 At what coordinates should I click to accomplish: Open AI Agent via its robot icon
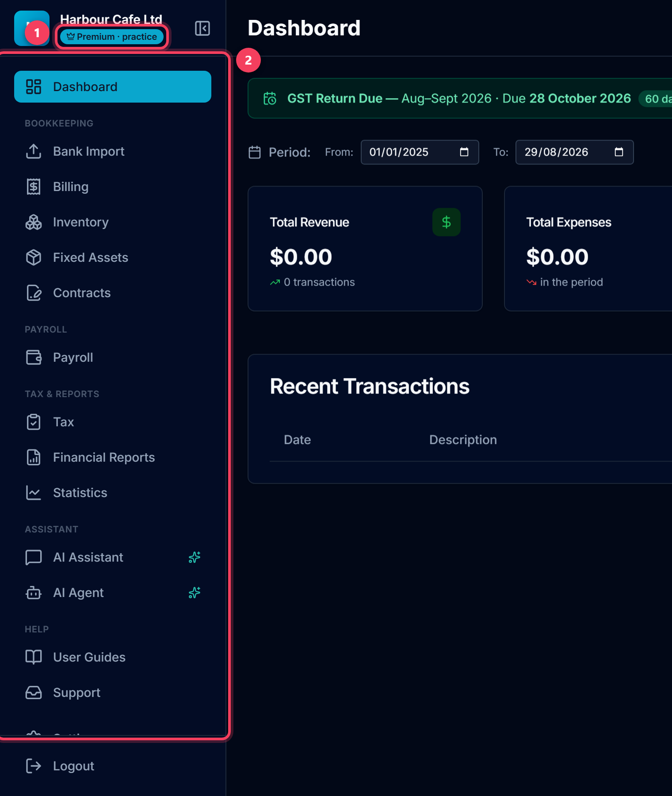click(x=34, y=593)
